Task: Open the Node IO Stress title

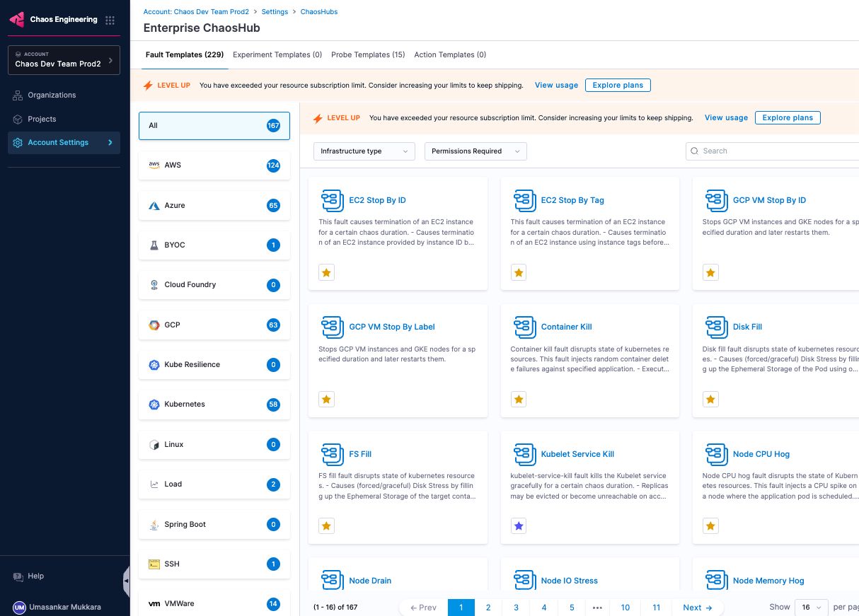Action: pyautogui.click(x=570, y=581)
